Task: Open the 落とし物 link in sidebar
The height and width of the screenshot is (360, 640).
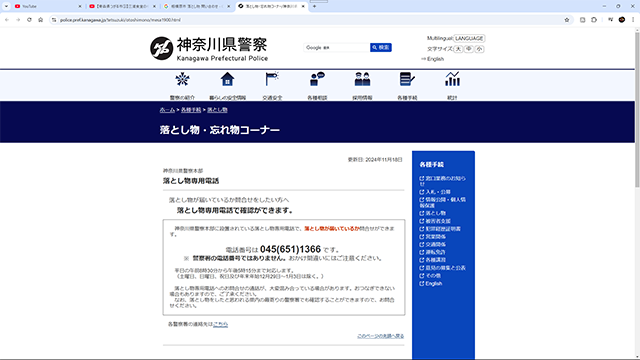Action: (x=436, y=213)
